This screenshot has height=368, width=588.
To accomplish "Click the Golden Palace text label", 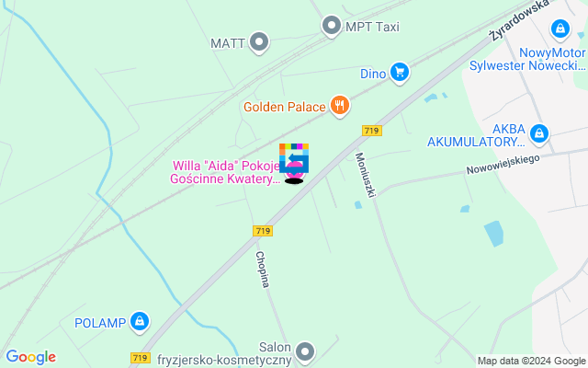I will pos(285,107).
